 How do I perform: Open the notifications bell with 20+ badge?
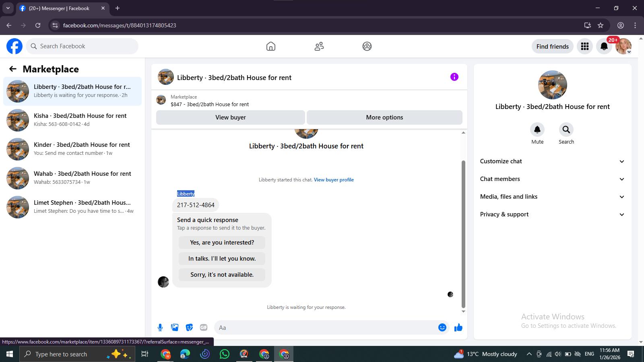(604, 46)
